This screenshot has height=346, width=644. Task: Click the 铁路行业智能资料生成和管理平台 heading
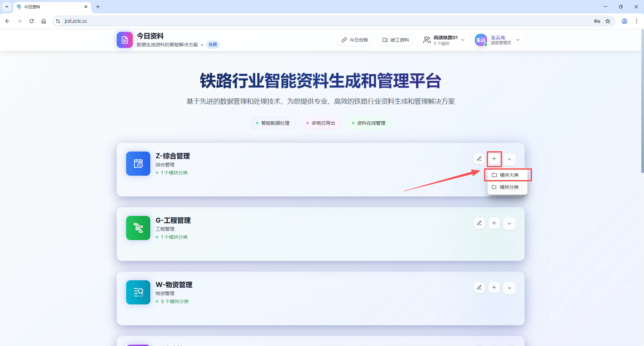pos(321,81)
